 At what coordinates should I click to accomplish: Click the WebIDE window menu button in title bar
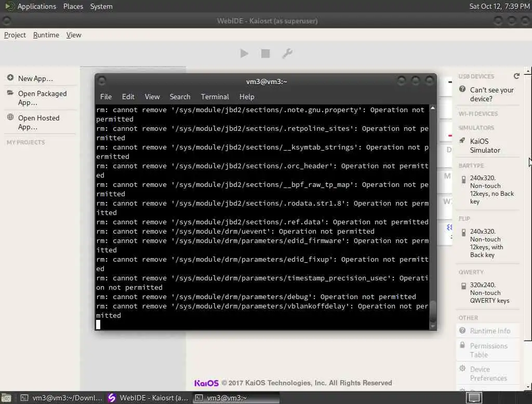6,21
